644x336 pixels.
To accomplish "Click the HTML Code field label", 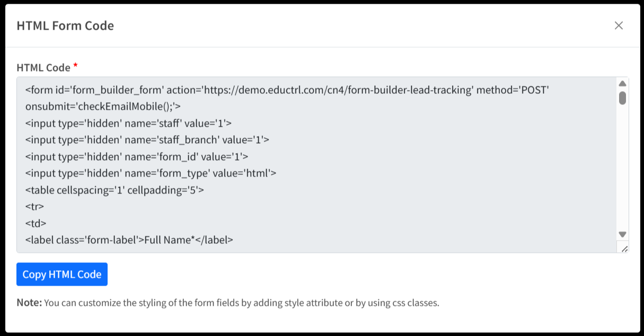I will [43, 67].
